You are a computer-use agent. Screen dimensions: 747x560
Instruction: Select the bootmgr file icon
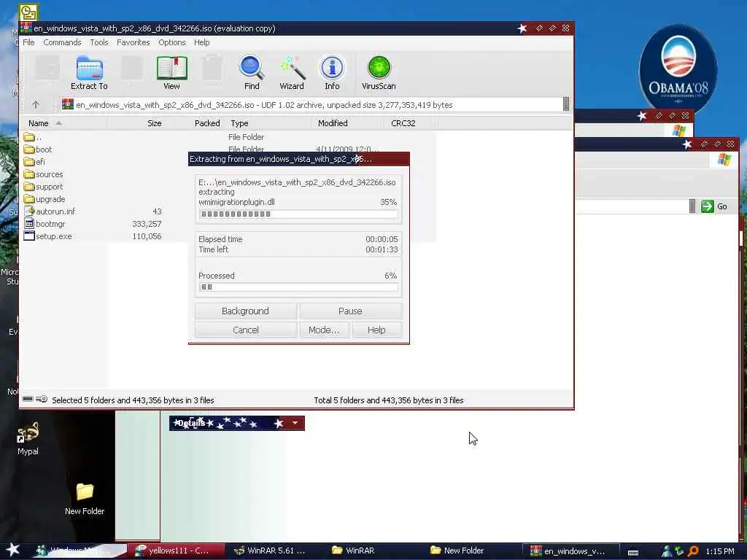29,223
